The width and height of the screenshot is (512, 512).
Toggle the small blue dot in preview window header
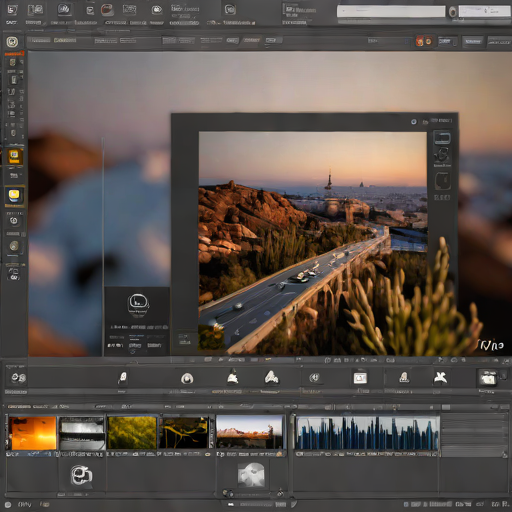(414, 122)
